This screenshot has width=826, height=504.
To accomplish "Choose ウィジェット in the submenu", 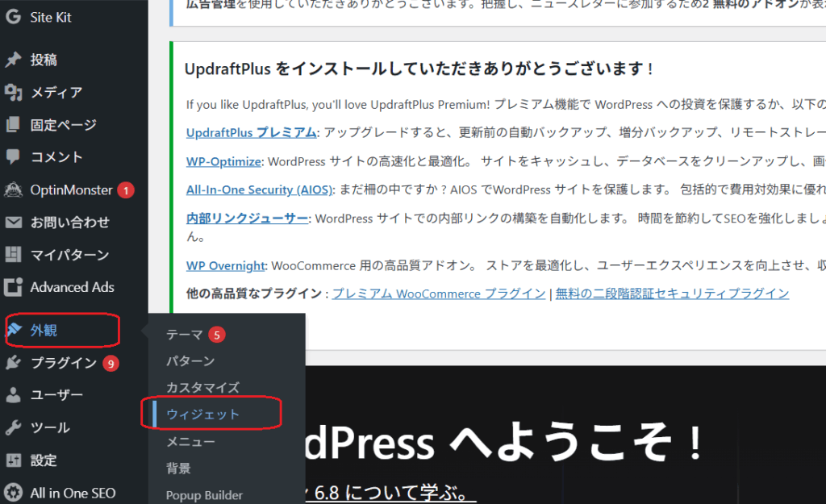I will click(202, 414).
